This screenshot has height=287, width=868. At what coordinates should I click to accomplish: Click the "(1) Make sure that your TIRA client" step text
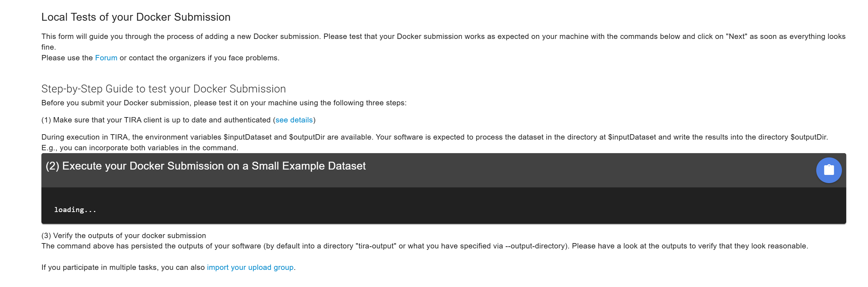[x=179, y=120]
